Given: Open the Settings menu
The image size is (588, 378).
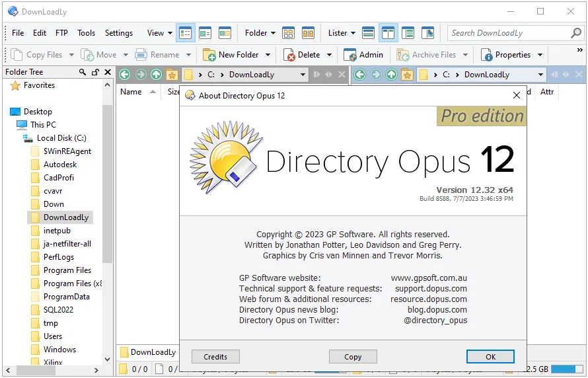Looking at the screenshot, I should point(118,33).
